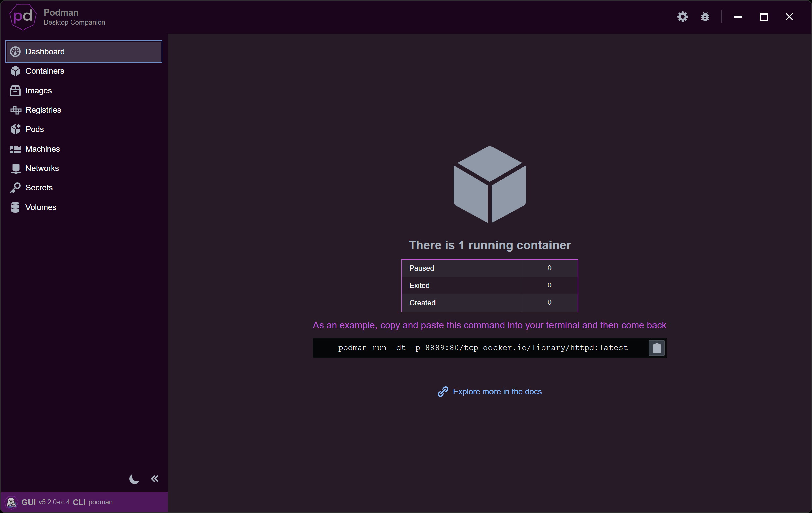Click the Containers cube icon in sidebar
812x513 pixels.
coord(15,71)
